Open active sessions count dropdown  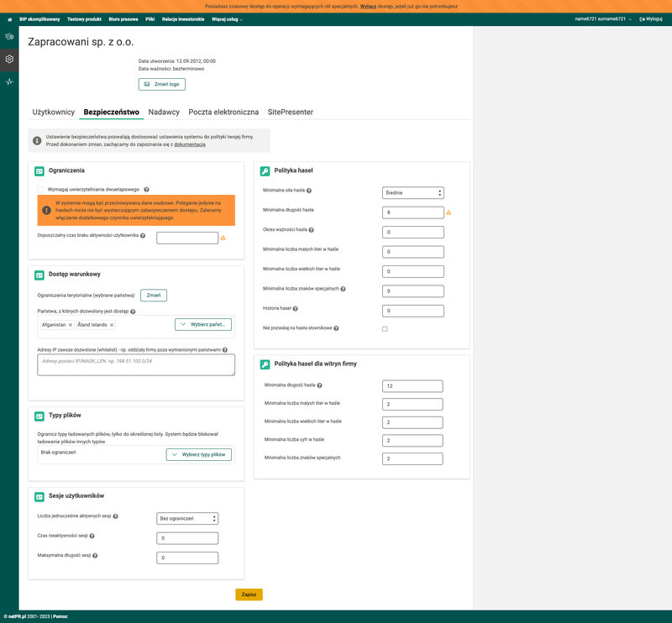(x=187, y=519)
